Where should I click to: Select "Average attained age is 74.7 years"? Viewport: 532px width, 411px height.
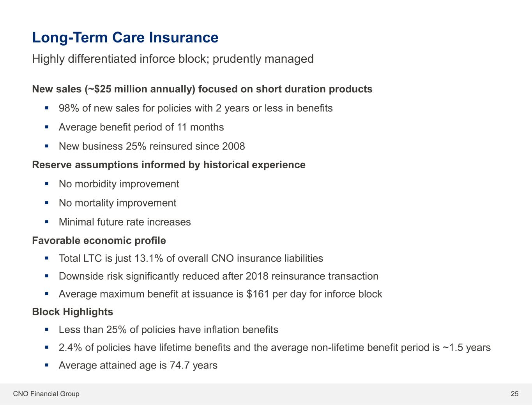click(138, 365)
